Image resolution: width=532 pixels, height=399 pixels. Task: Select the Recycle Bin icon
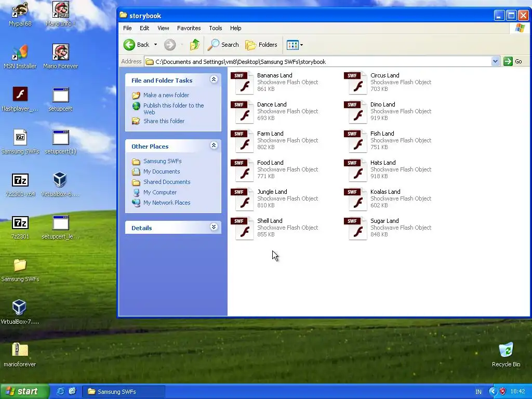506,355
